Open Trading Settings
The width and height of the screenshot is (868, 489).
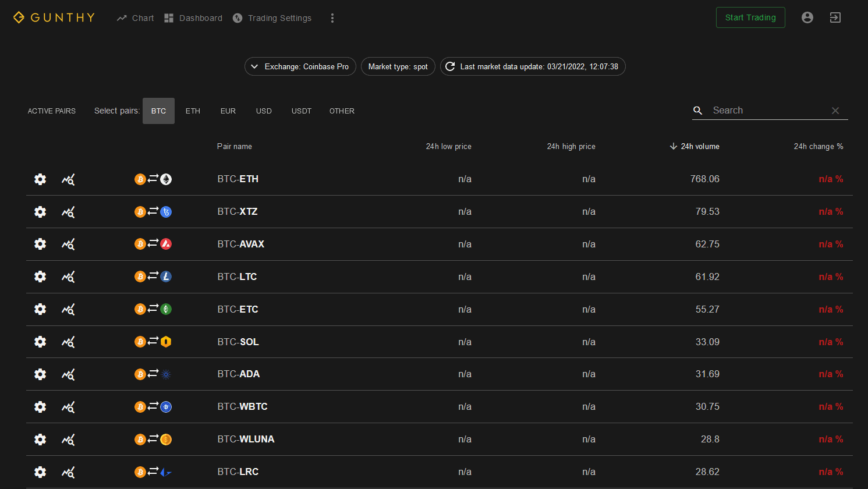[272, 18]
